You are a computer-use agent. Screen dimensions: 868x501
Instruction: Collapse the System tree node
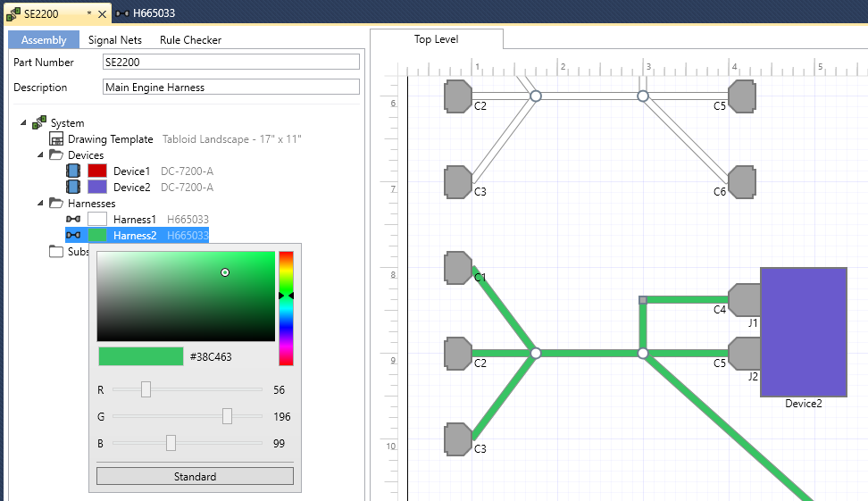[x=23, y=123]
